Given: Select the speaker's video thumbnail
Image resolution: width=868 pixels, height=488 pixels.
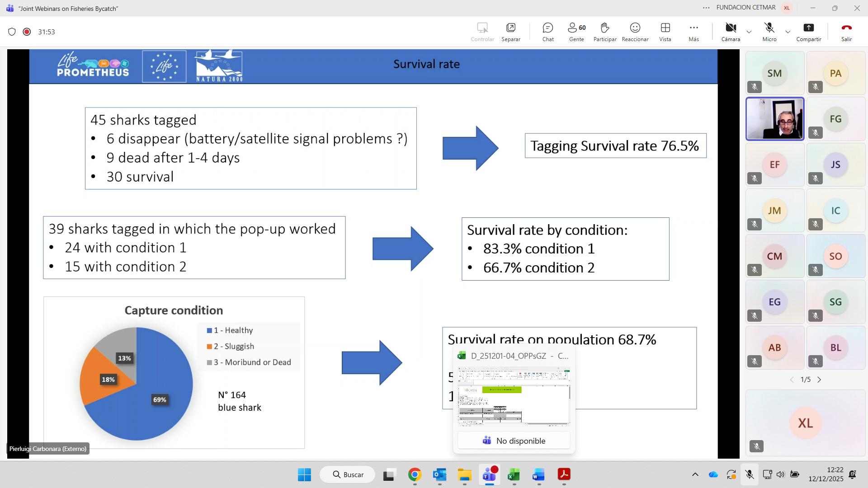Looking at the screenshot, I should tap(775, 119).
